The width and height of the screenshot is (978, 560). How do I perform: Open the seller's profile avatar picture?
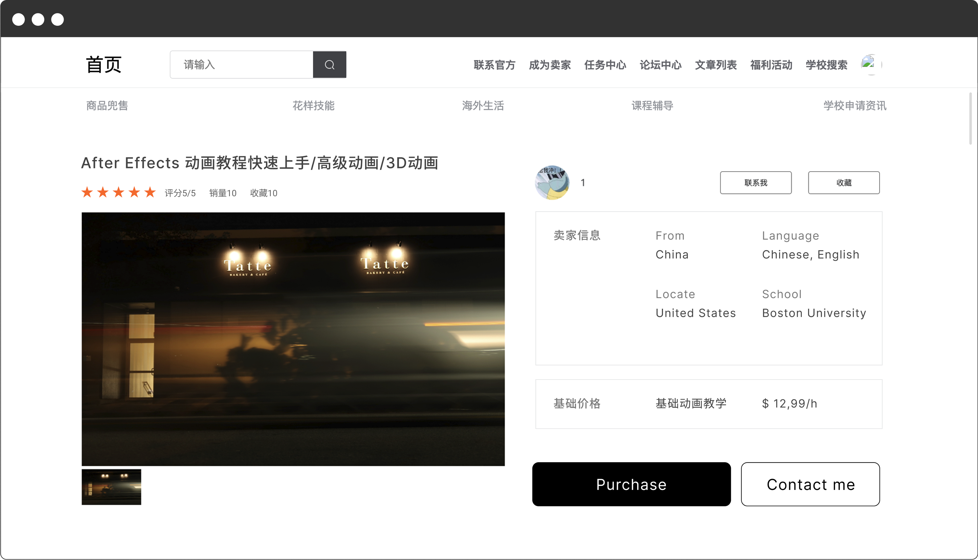(x=552, y=182)
